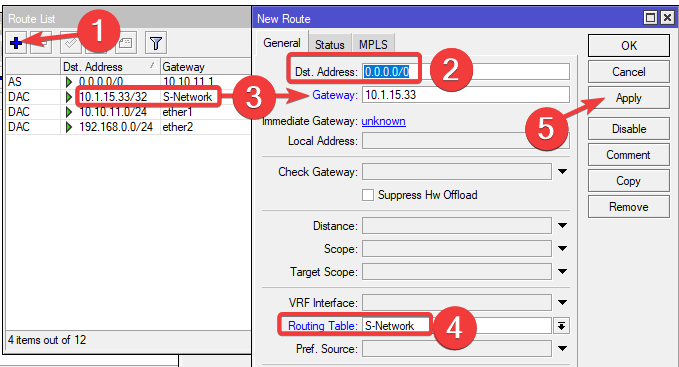Click the Distance input field
The image size is (679, 367).
coord(457,225)
